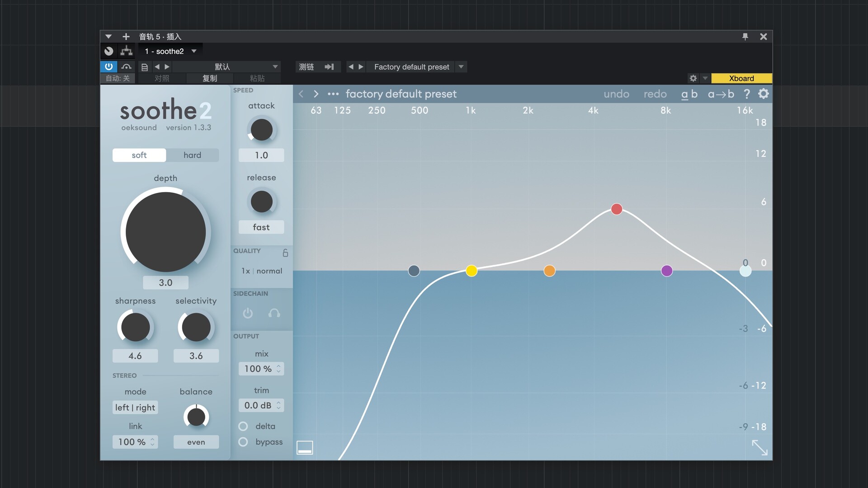868x488 pixels.
Task: Select the routing diagram icon next to soothe2 selector
Action: (x=126, y=51)
